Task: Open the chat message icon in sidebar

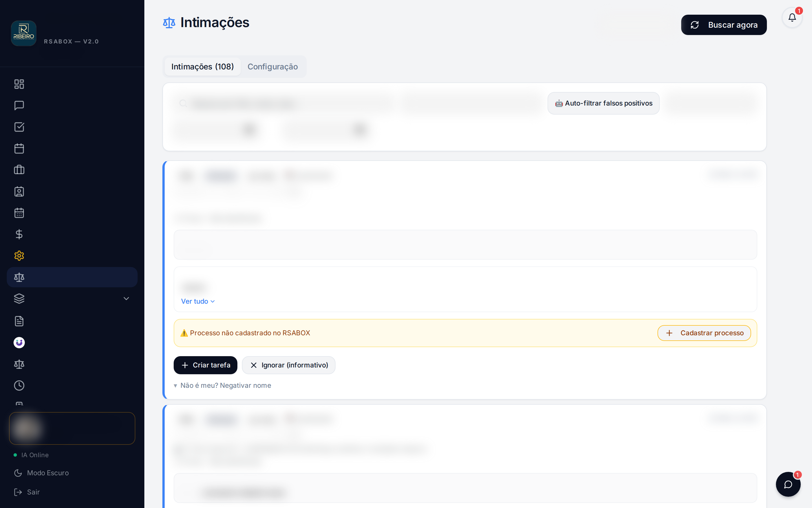Action: coord(19,106)
